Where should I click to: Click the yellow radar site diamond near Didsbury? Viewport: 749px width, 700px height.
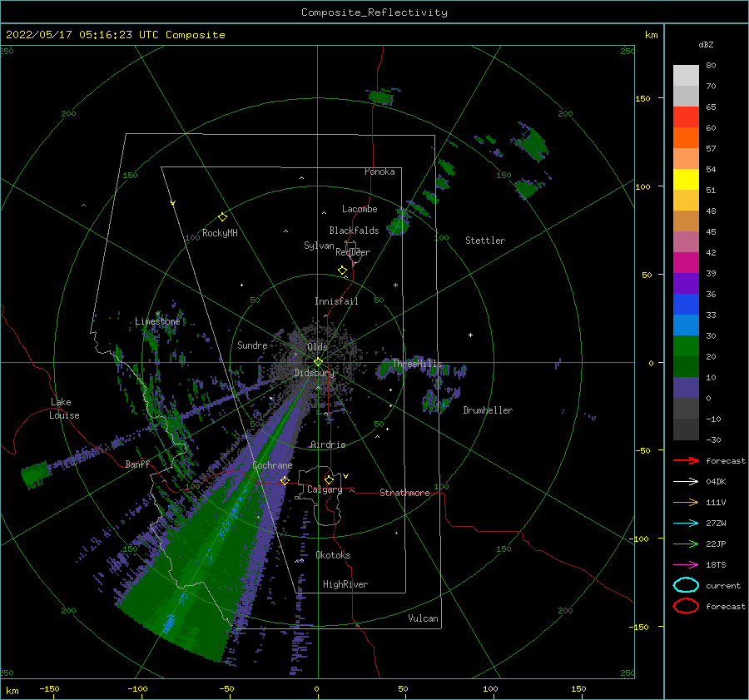[x=318, y=362]
